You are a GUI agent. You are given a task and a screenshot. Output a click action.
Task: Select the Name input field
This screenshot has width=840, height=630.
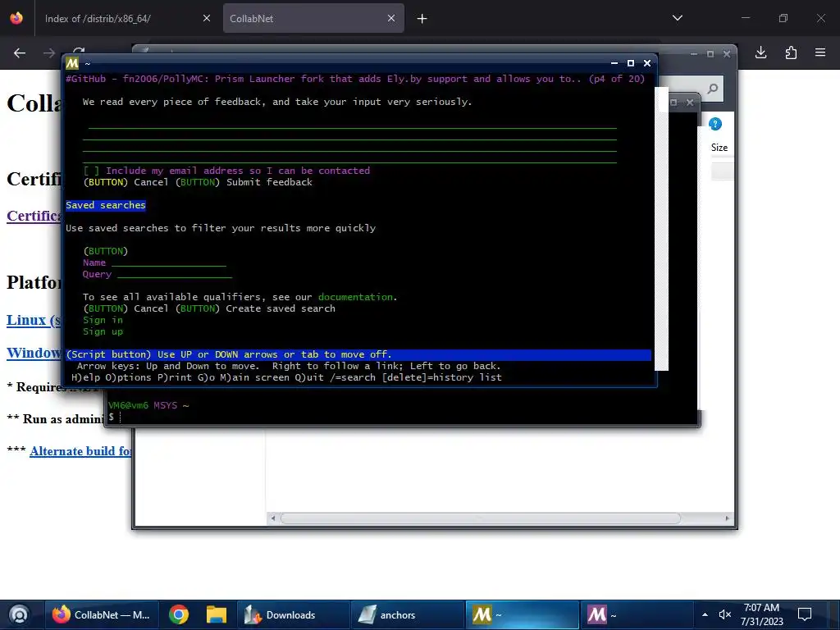169,262
